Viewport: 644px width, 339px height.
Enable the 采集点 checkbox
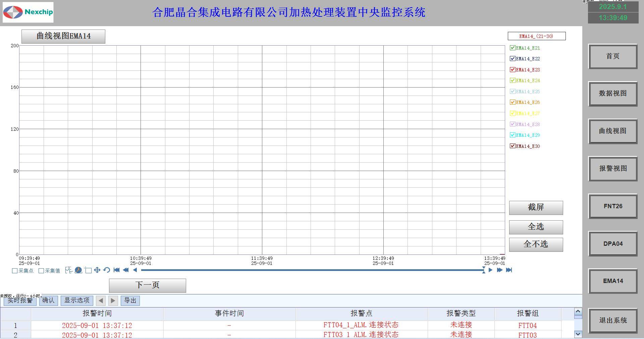click(x=15, y=271)
